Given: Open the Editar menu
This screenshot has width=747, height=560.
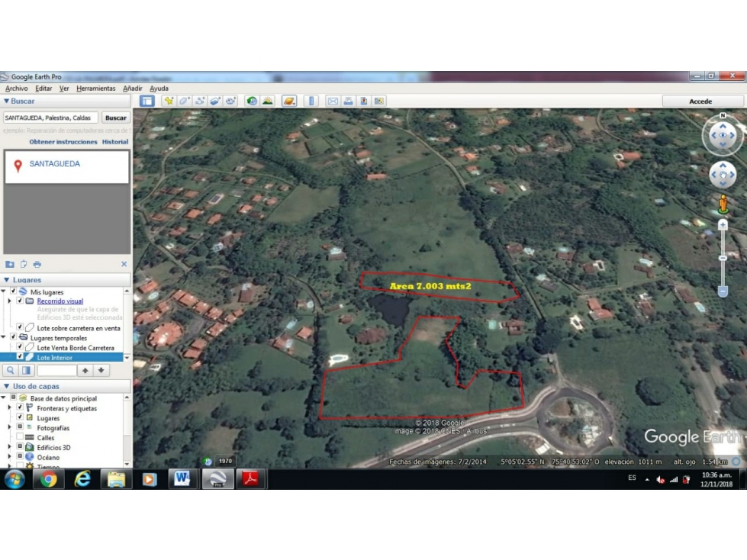Looking at the screenshot, I should point(43,89).
